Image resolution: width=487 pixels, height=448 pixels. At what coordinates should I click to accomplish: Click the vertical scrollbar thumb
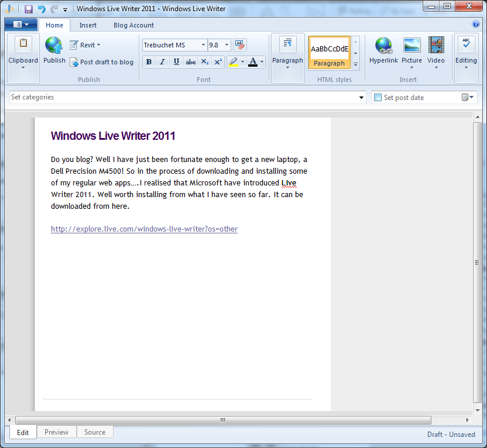tap(478, 263)
